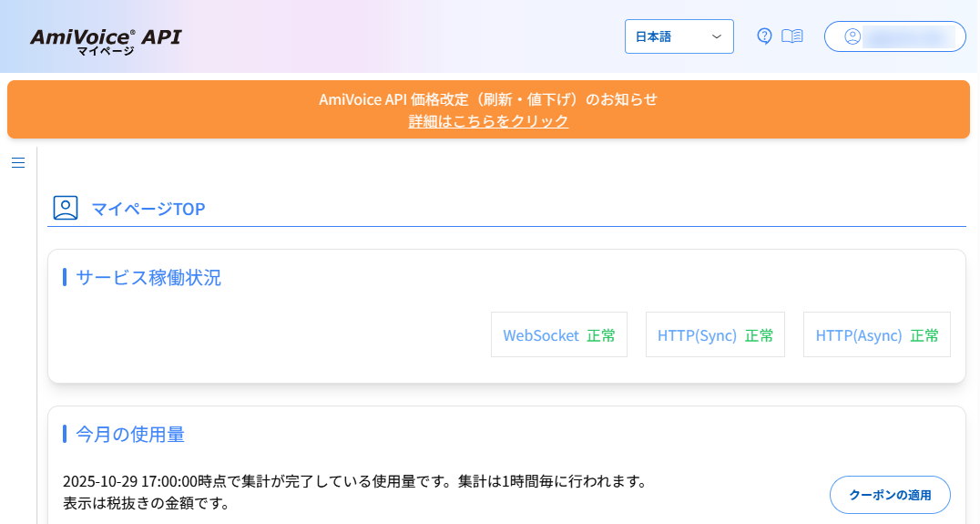This screenshot has height=524, width=980.
Task: Click the マイページTOP heading text
Action: (148, 210)
